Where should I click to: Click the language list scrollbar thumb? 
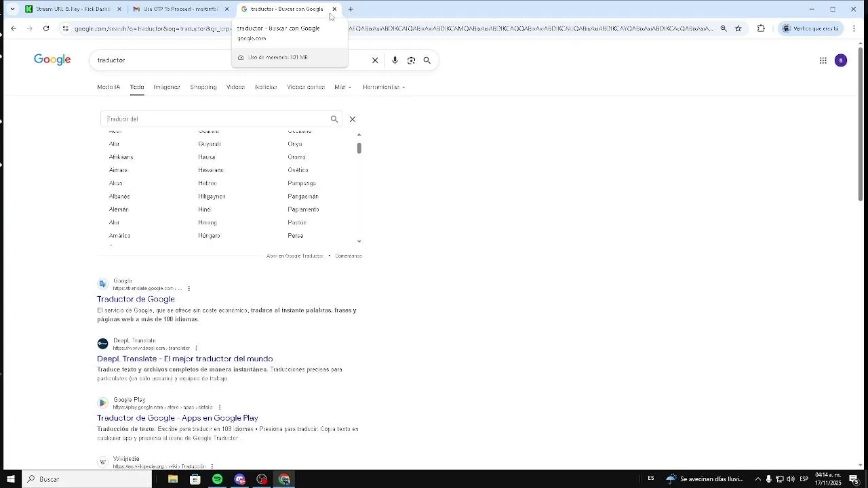359,148
